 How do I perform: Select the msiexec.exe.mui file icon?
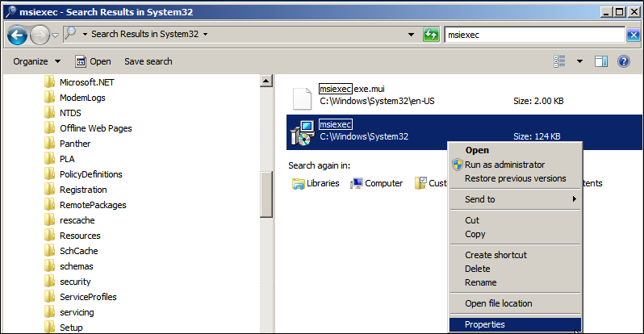(302, 98)
